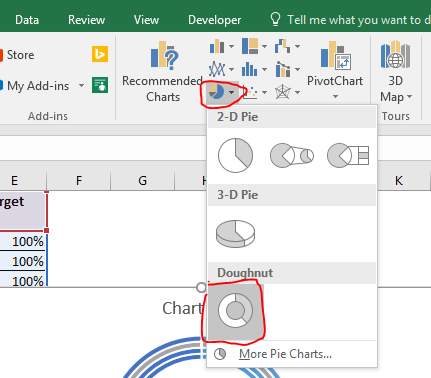Expand the Insert Column chart dropdown
This screenshot has height=378, width=431.
222,46
